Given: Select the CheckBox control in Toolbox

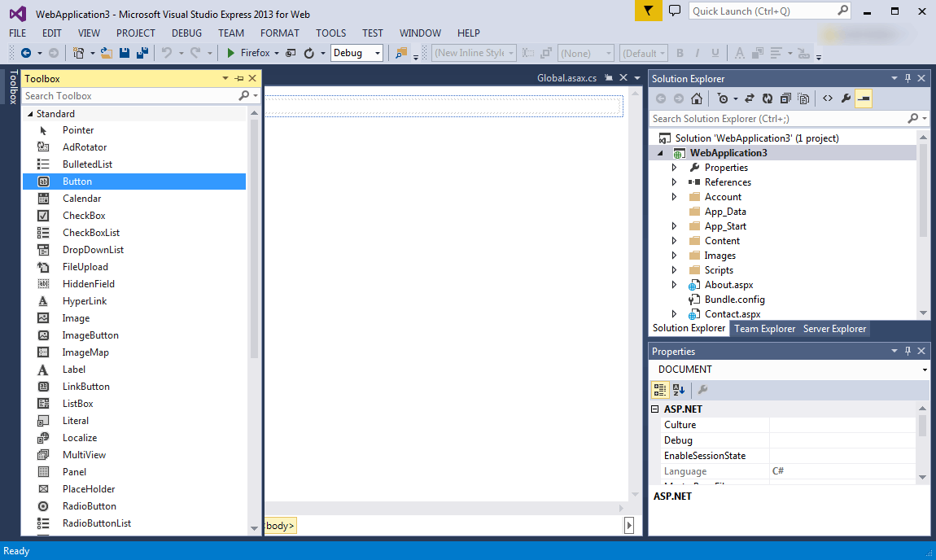Looking at the screenshot, I should coord(134,216).
